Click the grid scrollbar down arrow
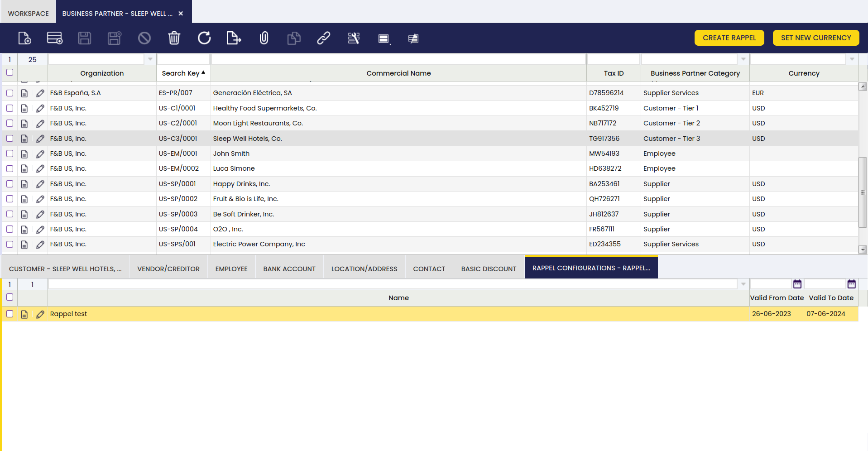This screenshot has width=868, height=451. pos(863,249)
